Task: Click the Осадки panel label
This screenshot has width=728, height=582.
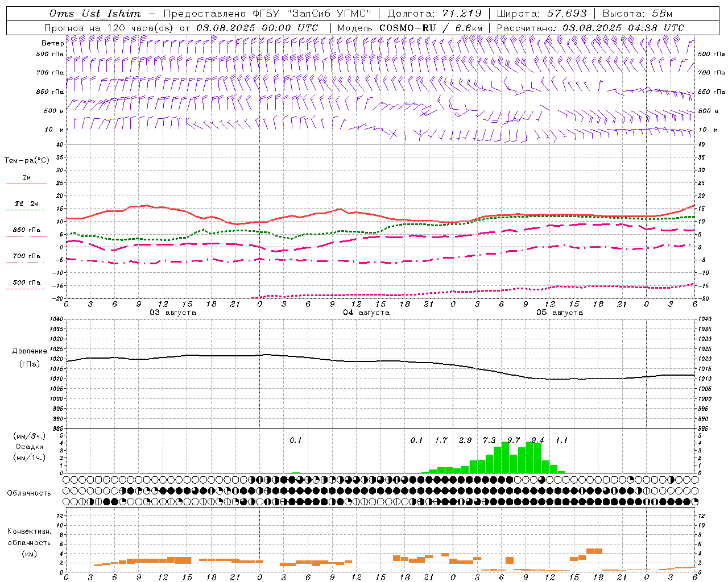Action: tap(30, 447)
